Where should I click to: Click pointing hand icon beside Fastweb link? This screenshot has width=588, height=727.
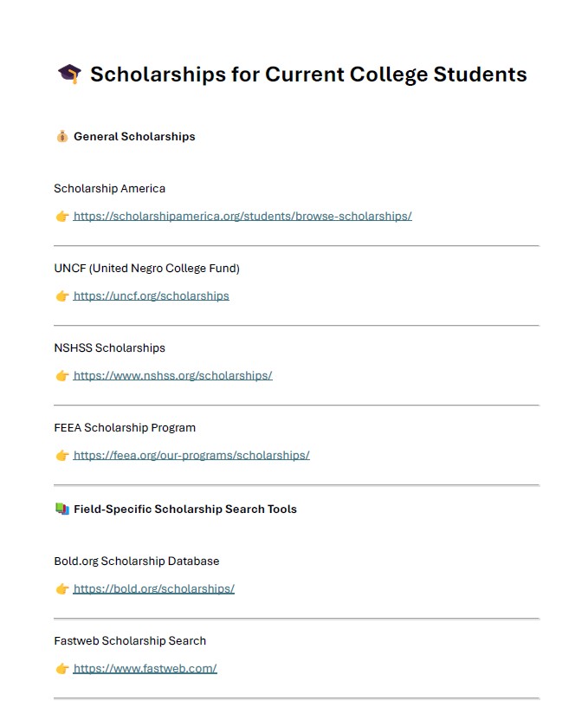point(62,669)
